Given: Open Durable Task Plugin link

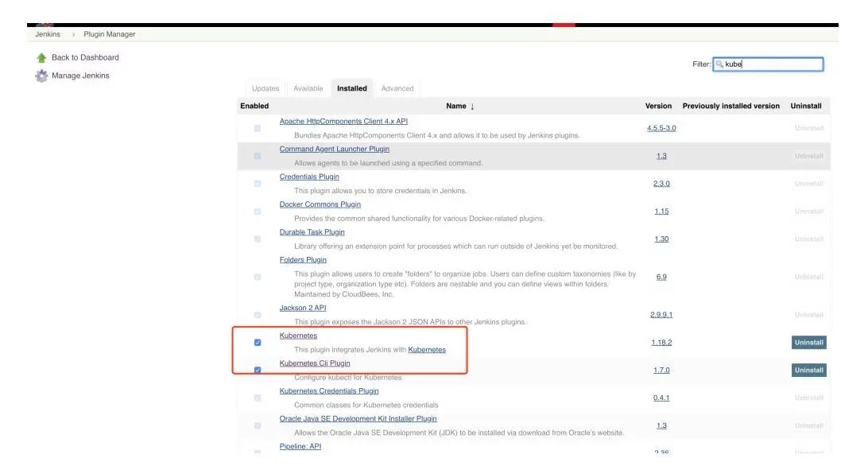Looking at the screenshot, I should click(x=312, y=232).
